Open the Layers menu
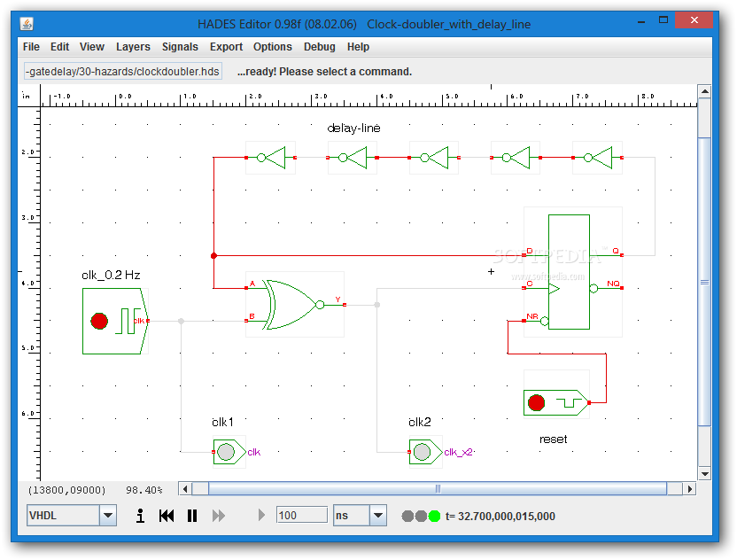The image size is (737, 560). pyautogui.click(x=133, y=47)
